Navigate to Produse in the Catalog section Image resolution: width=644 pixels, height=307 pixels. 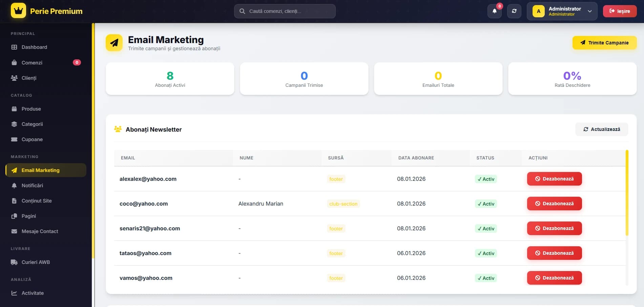[x=31, y=109]
